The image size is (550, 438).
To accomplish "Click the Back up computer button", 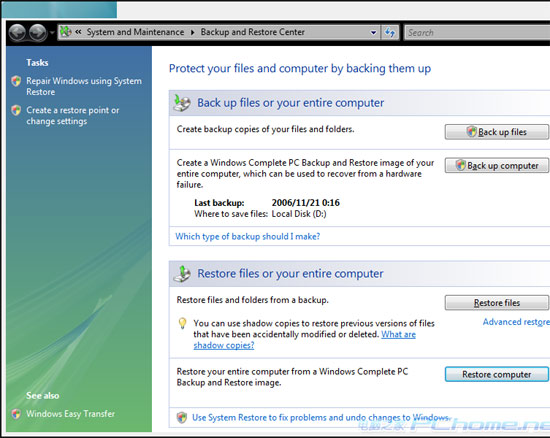I will pyautogui.click(x=497, y=165).
